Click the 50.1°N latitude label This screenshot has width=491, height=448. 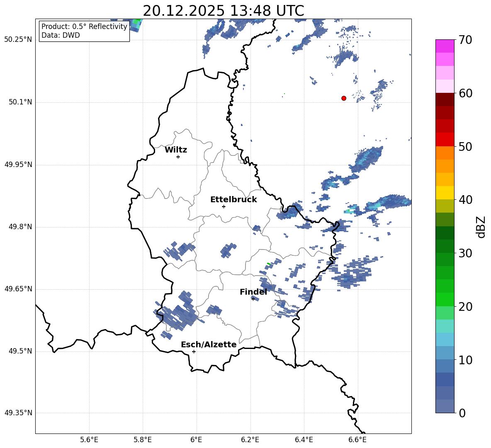20,102
